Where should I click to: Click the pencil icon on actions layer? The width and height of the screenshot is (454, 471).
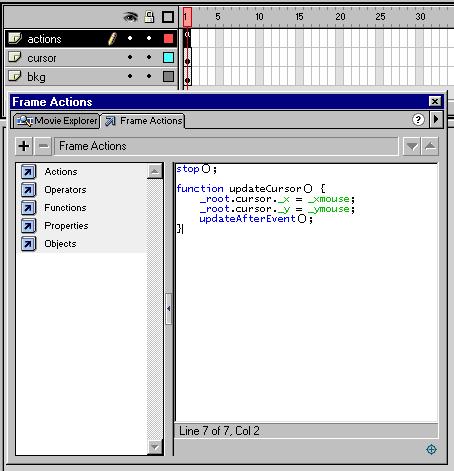pyautogui.click(x=113, y=39)
